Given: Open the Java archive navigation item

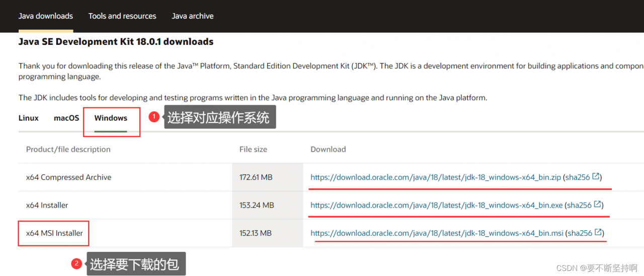Looking at the screenshot, I should click(x=193, y=16).
